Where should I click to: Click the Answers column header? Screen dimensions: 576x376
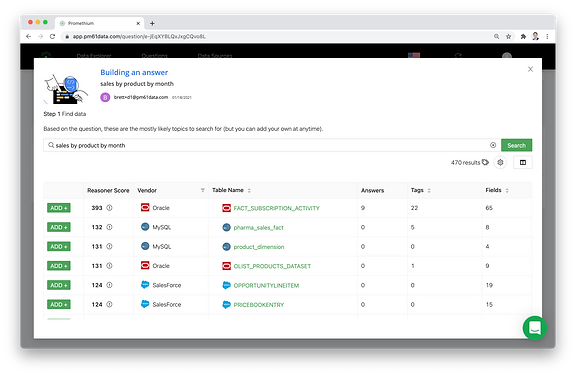point(372,190)
